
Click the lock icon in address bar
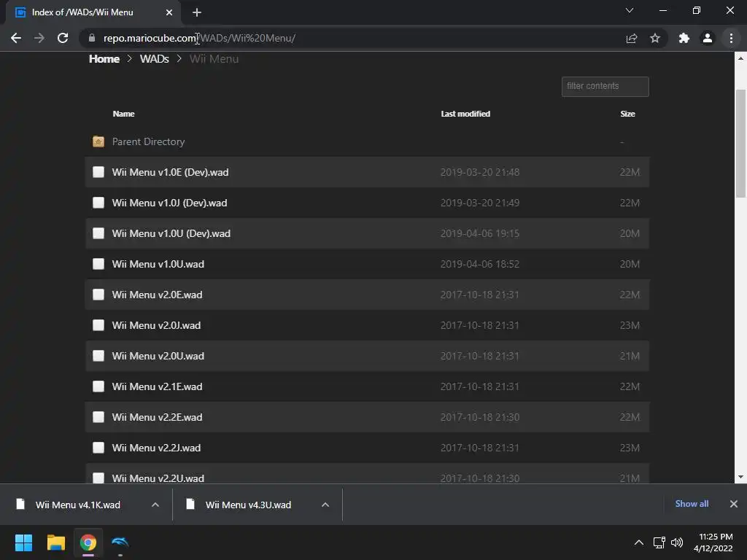pyautogui.click(x=92, y=38)
